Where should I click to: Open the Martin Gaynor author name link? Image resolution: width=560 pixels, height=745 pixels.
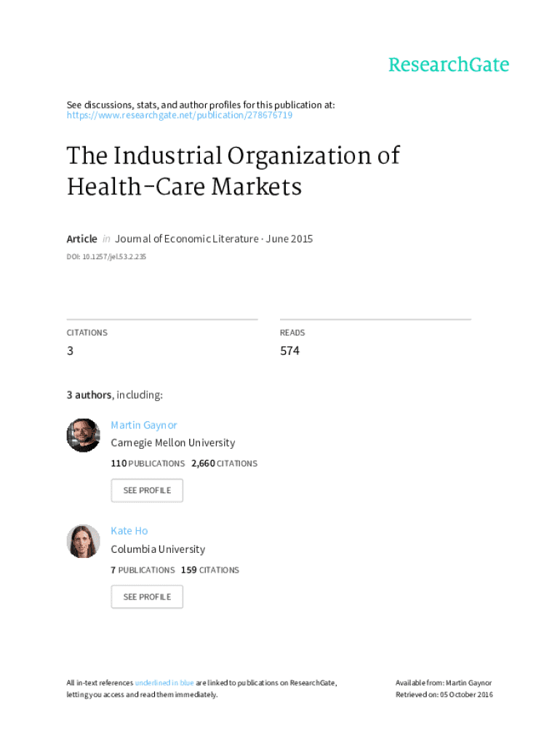144,425
